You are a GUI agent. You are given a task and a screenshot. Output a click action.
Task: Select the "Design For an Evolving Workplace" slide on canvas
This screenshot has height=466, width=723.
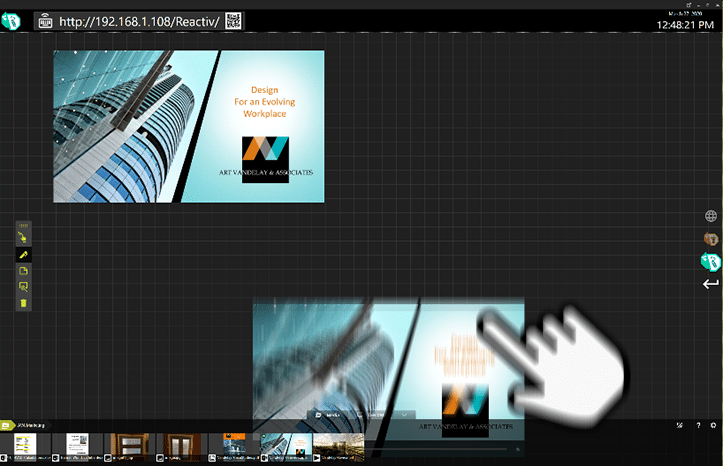(x=189, y=126)
